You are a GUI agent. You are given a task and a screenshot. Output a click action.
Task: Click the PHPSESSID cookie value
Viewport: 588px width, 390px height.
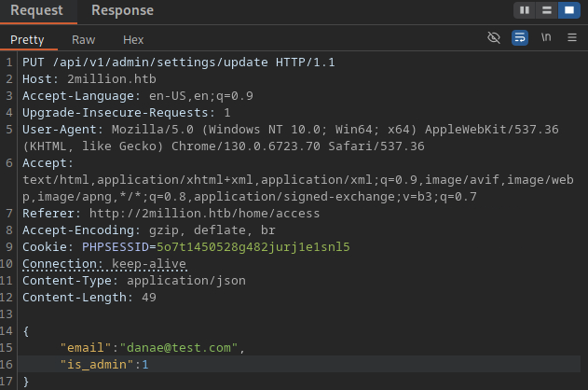coord(253,247)
